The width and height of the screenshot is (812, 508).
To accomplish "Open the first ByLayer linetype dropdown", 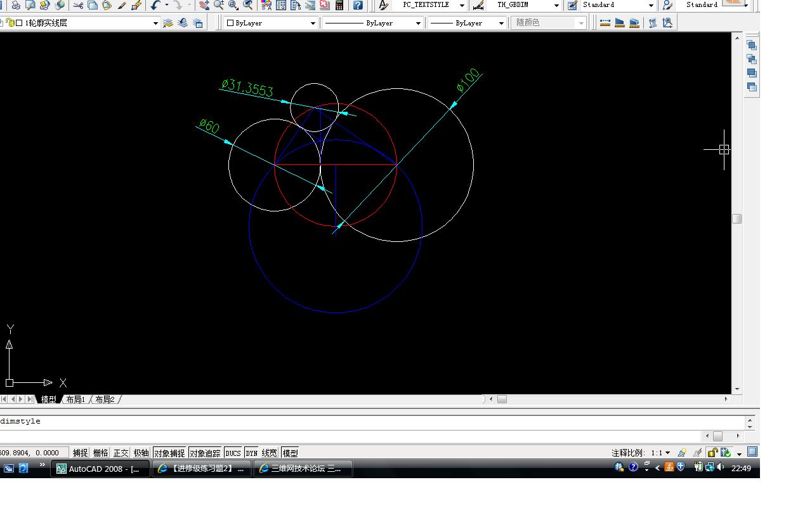I will tap(418, 23).
